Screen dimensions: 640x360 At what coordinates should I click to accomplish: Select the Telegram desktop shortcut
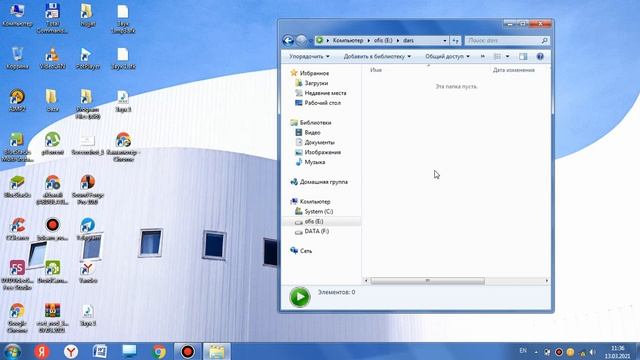point(88,229)
